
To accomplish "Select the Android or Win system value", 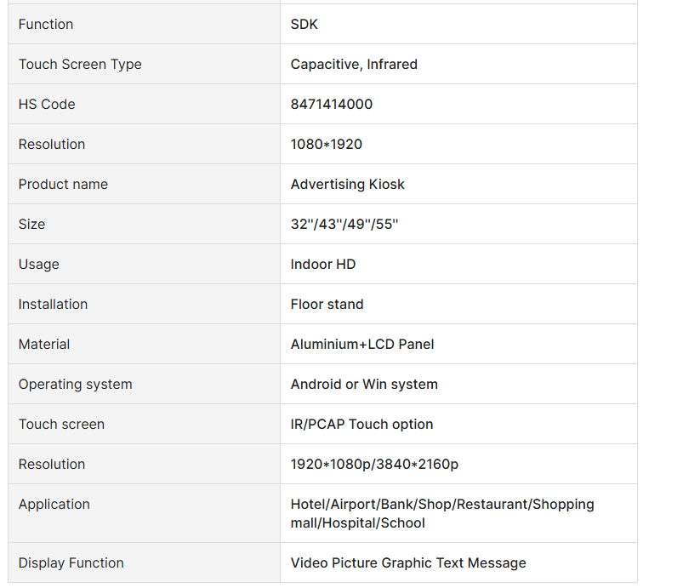I will (x=364, y=385).
